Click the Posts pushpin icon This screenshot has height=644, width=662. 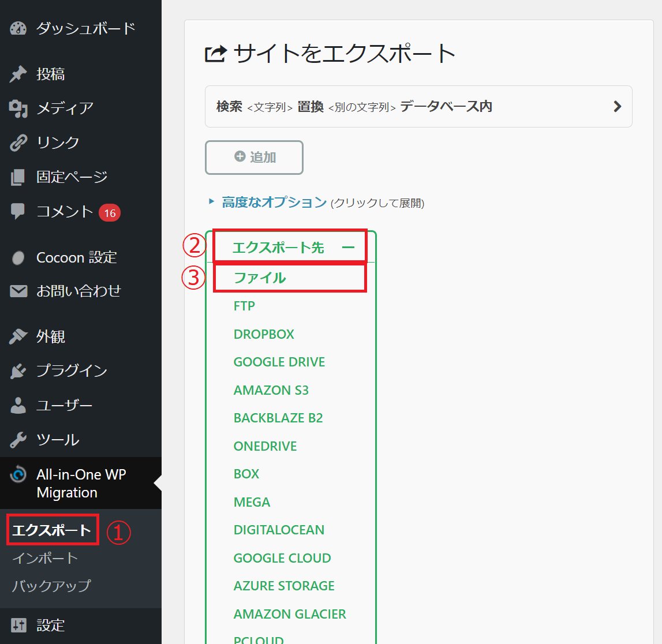click(x=18, y=74)
